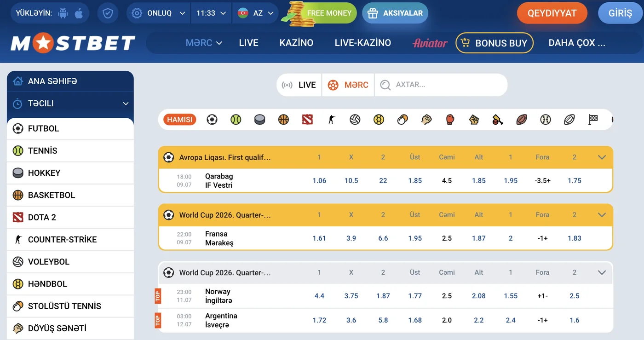644x340 pixels.
Task: Toggle the LIVE mode button
Action: (x=299, y=85)
